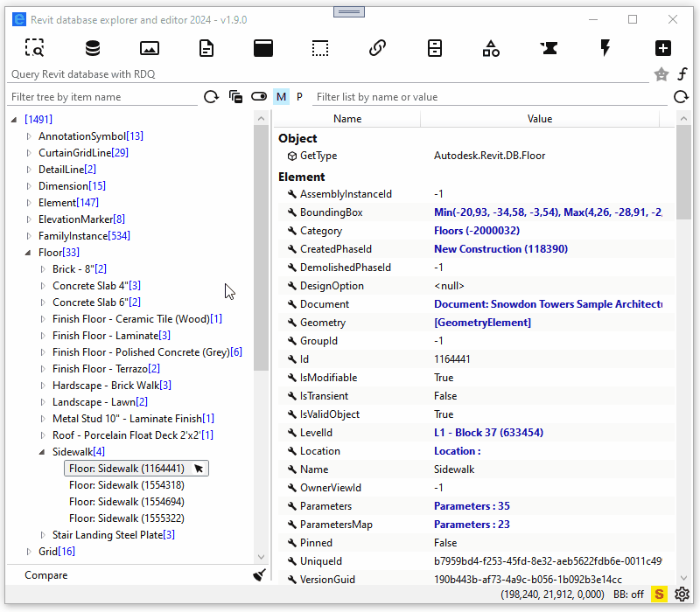
Task: Click the UniqueId value text
Action: pos(549,561)
